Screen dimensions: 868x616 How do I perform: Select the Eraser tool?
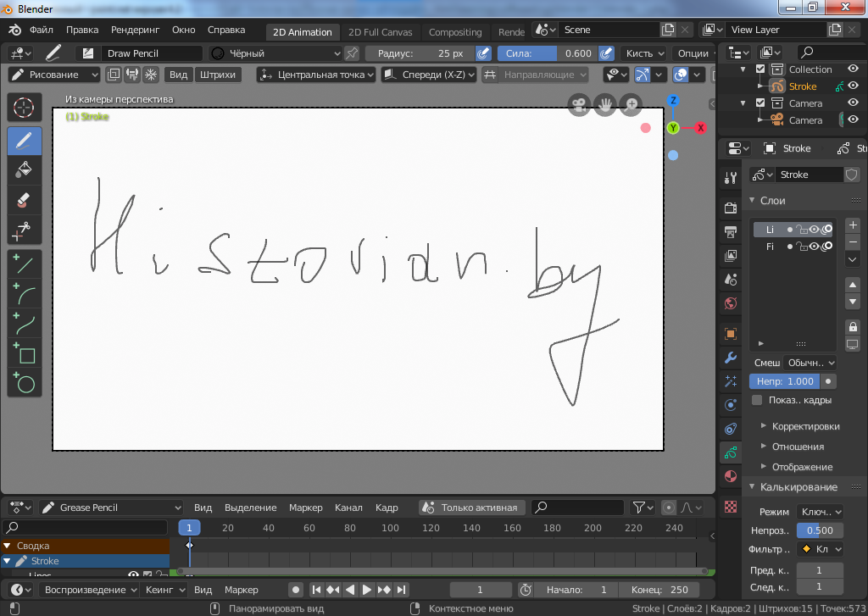coord(25,200)
